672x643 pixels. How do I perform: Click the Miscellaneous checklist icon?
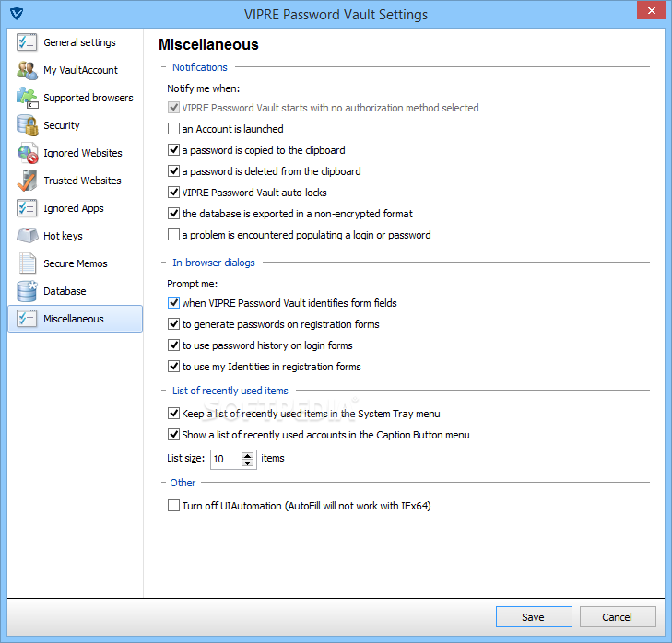27,319
